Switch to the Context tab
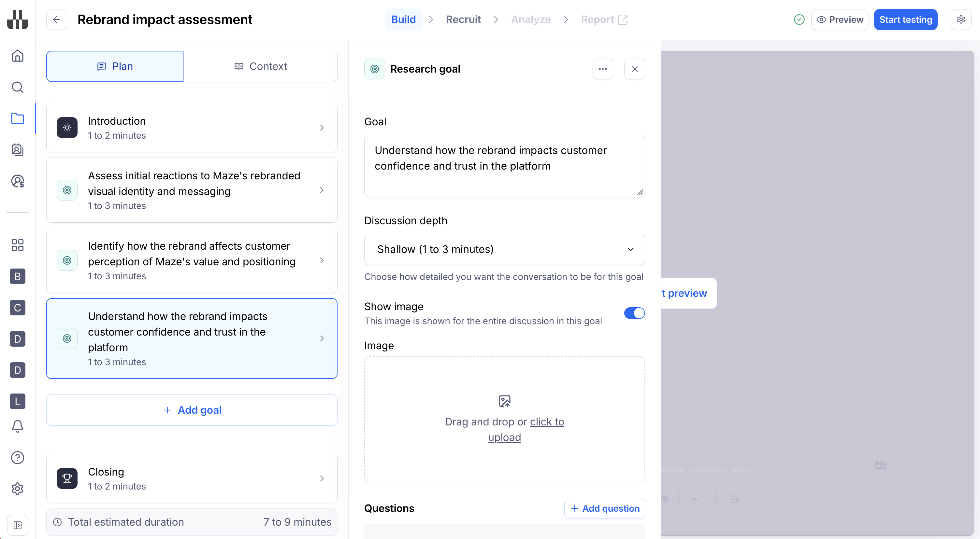 (x=260, y=66)
